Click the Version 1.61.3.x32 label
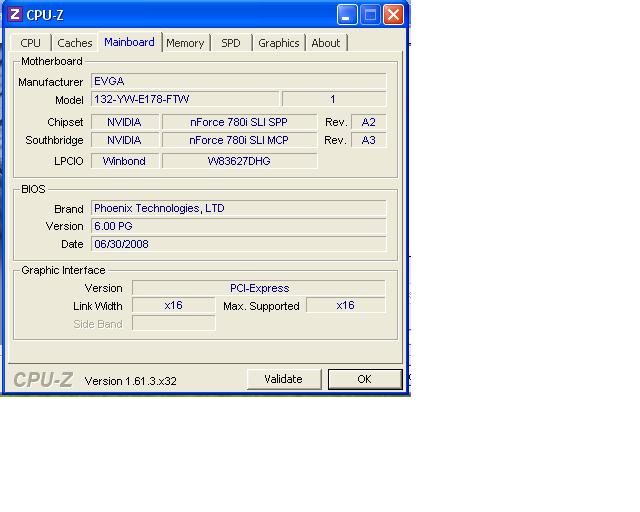The height and width of the screenshot is (512, 640). tap(131, 381)
